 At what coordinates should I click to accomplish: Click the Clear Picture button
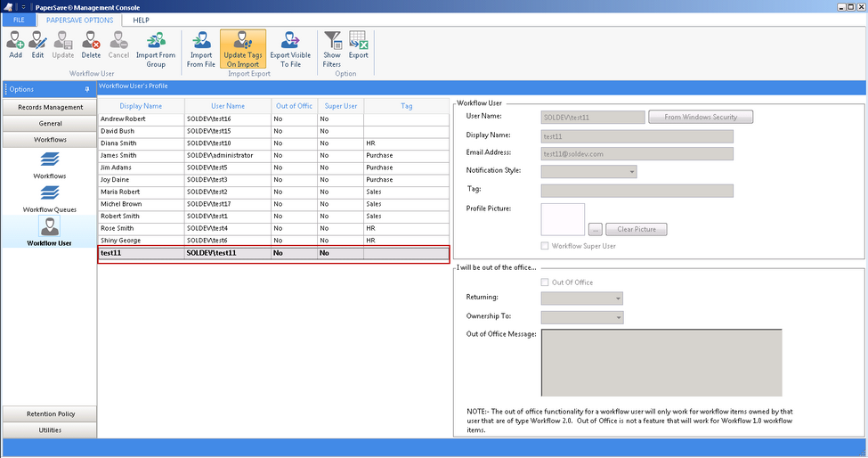[637, 229]
